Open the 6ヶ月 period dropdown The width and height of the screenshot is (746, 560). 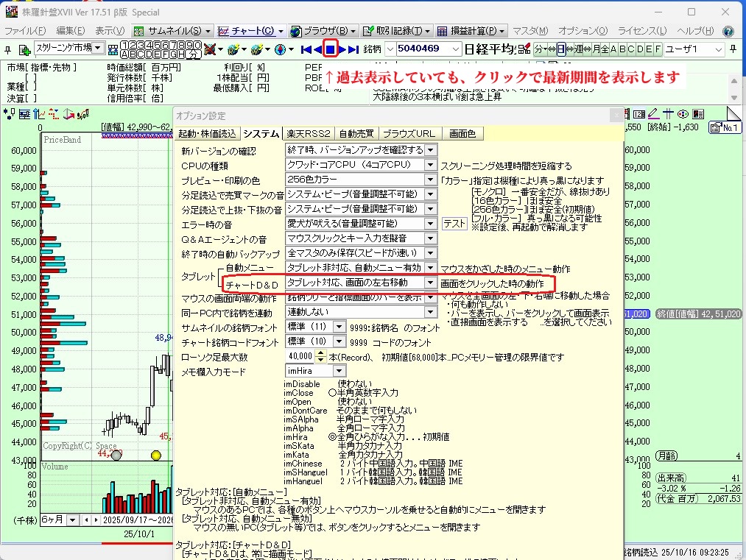point(72,520)
